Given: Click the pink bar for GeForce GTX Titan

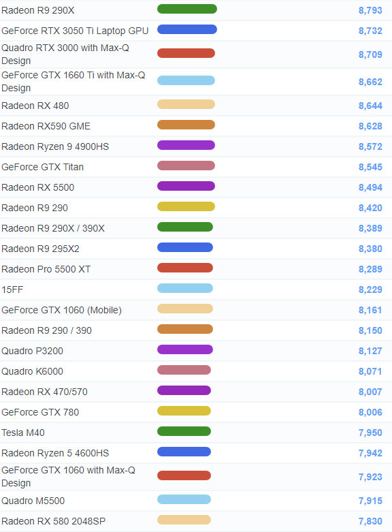Looking at the screenshot, I should point(186,166).
